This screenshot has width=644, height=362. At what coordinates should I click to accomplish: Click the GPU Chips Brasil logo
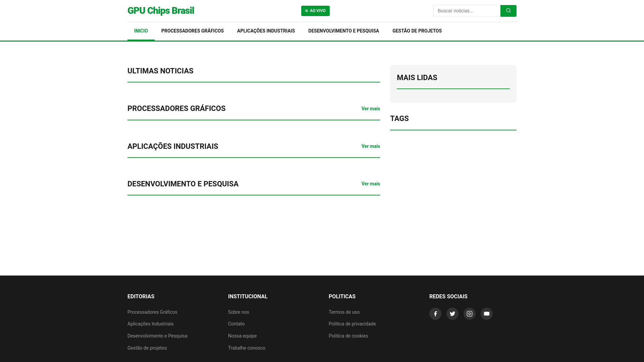[161, 11]
